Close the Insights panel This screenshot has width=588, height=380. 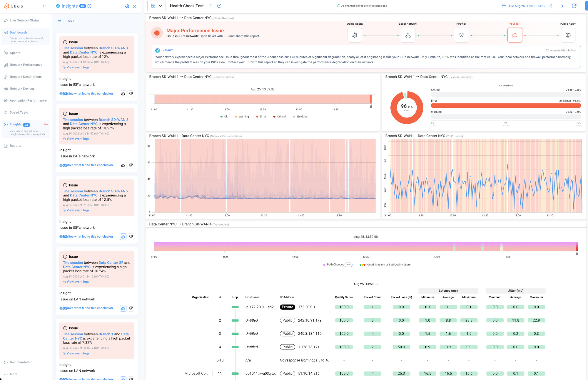[135, 6]
